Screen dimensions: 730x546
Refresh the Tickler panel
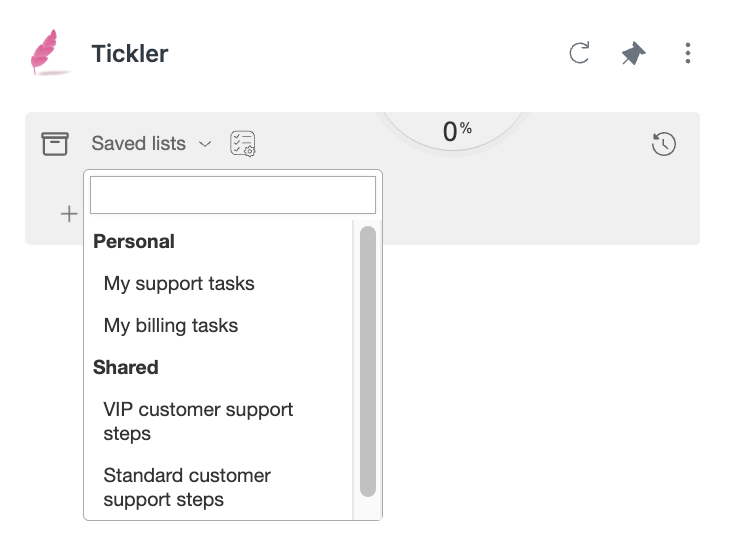(x=580, y=53)
